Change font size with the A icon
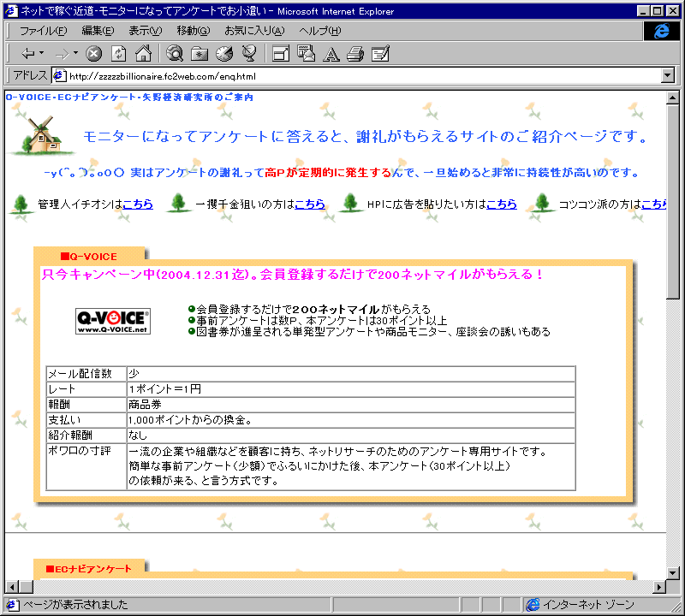Screen dimensions: 685x616 point(331,54)
